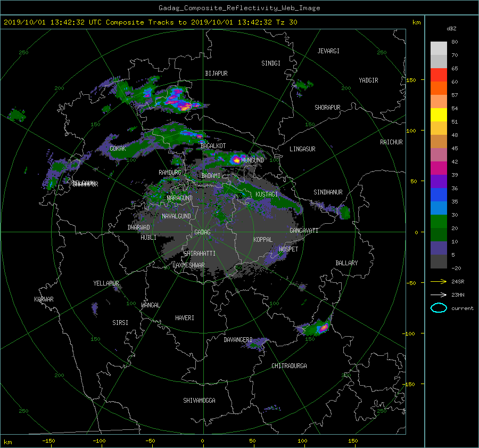Click the DAVANGERI label
The width and height of the screenshot is (479, 448).
[238, 340]
